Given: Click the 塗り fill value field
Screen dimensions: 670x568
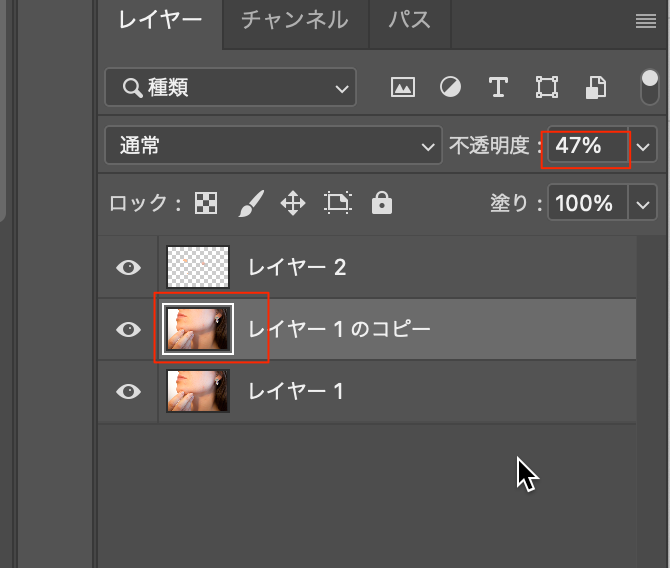Looking at the screenshot, I should click(585, 204).
